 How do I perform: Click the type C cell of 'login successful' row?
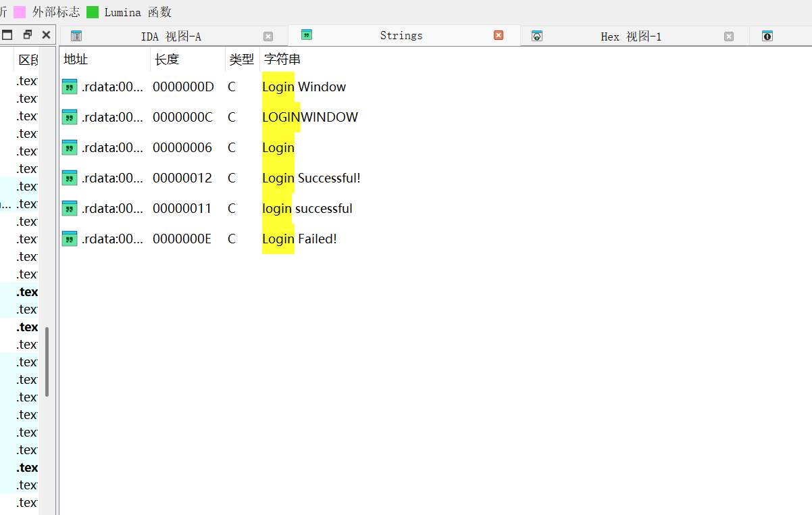click(x=232, y=208)
